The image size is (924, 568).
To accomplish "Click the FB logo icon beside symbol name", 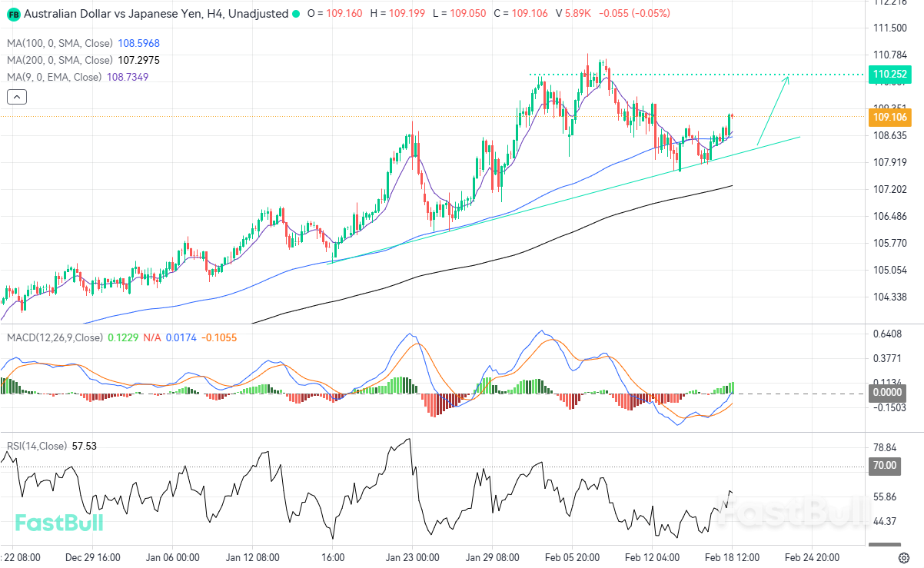I will click(13, 14).
